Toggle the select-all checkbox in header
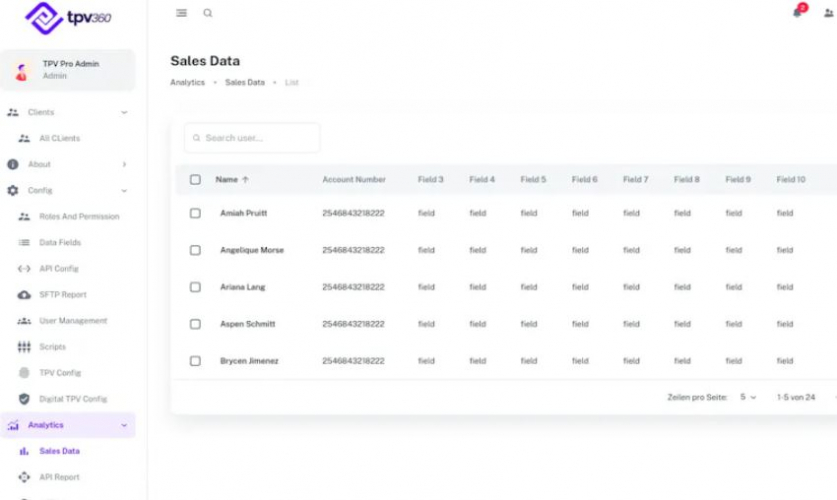Viewport: 837px width, 500px height. pyautogui.click(x=195, y=179)
